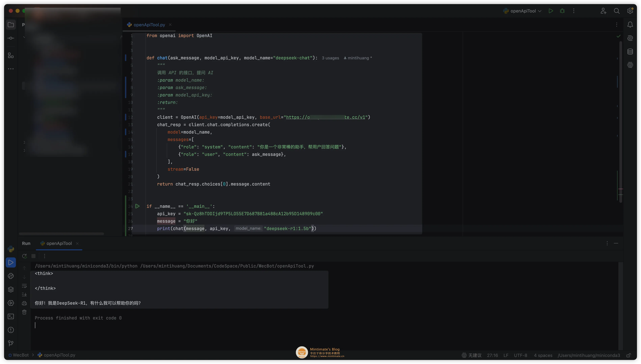Open the Git version control tool window
This screenshot has height=364, width=641.
pyautogui.click(x=11, y=343)
